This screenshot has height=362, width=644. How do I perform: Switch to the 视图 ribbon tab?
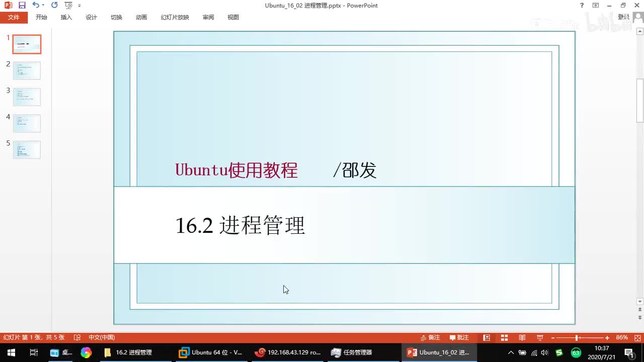233,17
